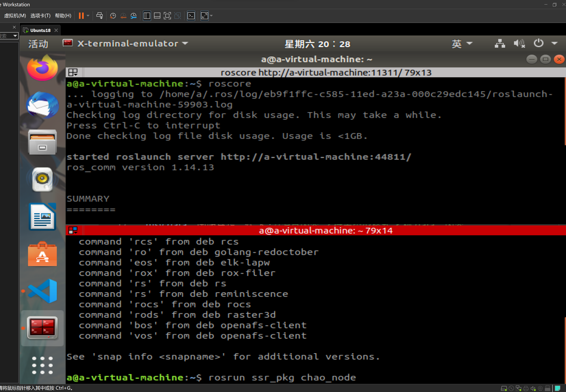Viewport: 566px width, 392px height.
Task: Take a snapshot with the clock-plus icon
Action: 113,16
